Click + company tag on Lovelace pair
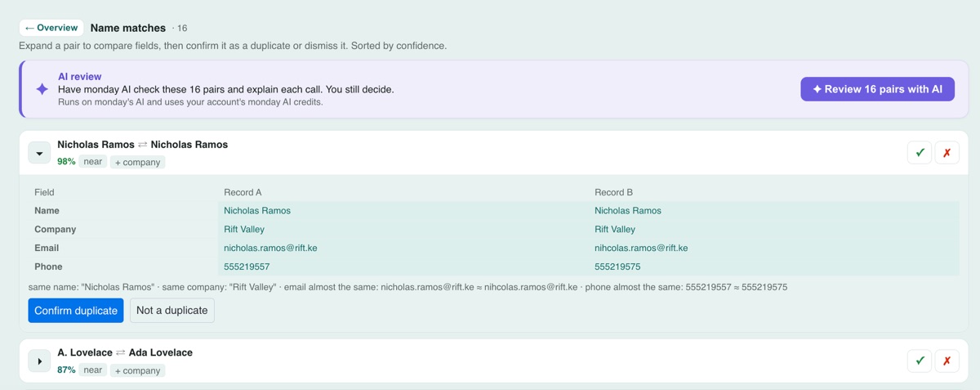This screenshot has height=390, width=980. tap(137, 370)
